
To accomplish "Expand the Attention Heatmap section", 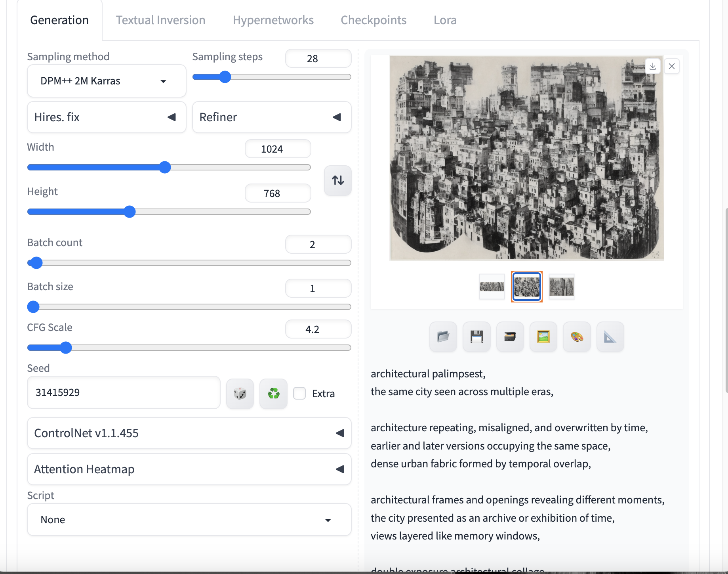I will point(189,469).
